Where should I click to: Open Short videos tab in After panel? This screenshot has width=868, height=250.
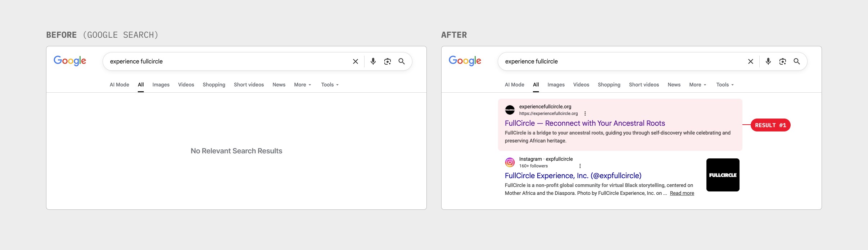click(644, 85)
